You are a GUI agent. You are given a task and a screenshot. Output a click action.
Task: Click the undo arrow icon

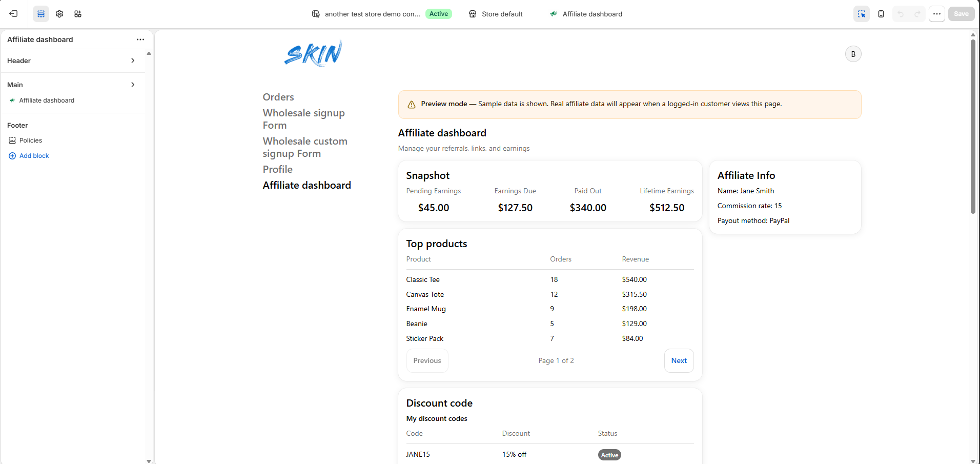point(901,14)
